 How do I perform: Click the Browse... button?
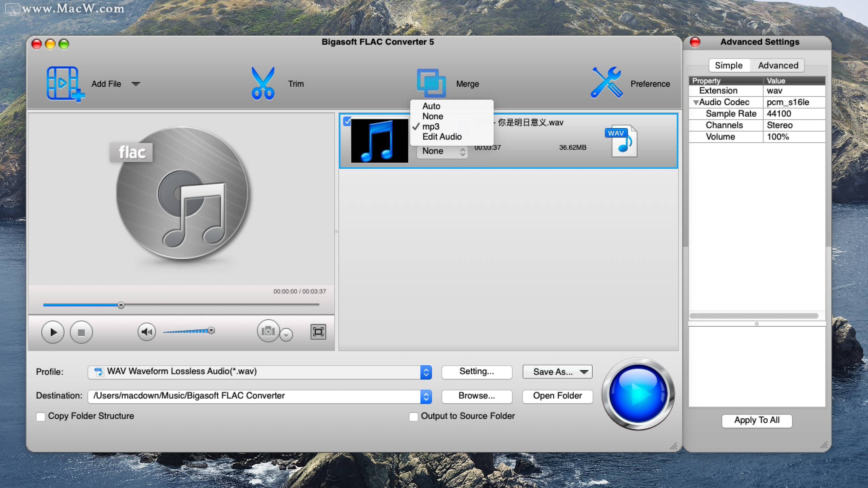(477, 396)
